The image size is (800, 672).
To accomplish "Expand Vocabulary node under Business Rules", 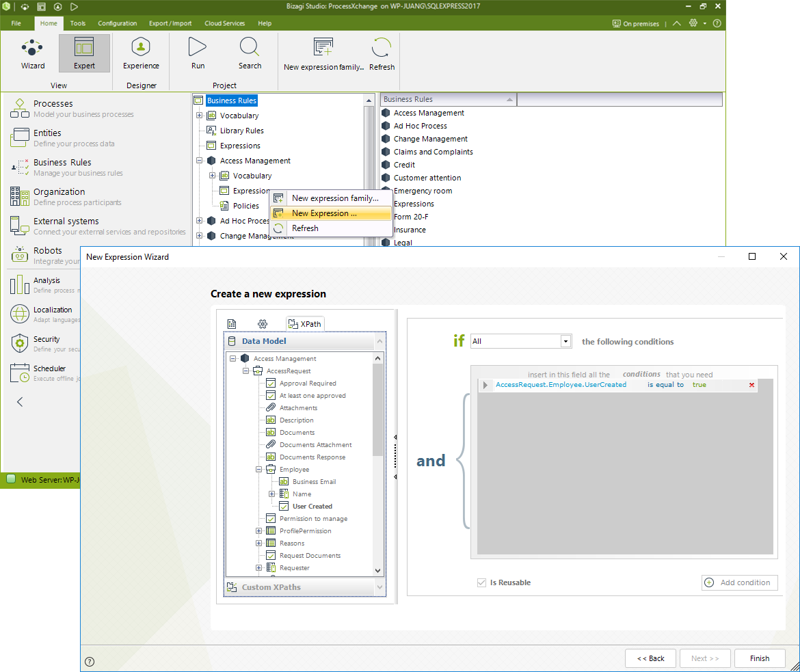I will click(200, 116).
